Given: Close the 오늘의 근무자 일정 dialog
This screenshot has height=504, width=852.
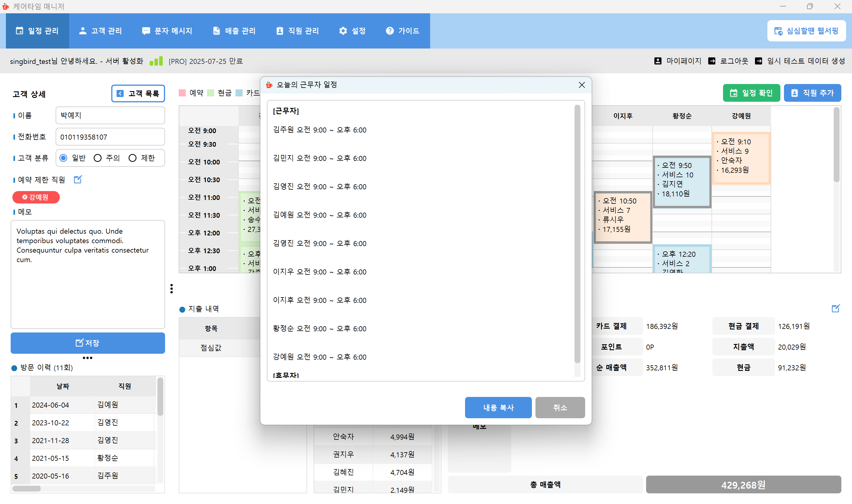Looking at the screenshot, I should [582, 85].
